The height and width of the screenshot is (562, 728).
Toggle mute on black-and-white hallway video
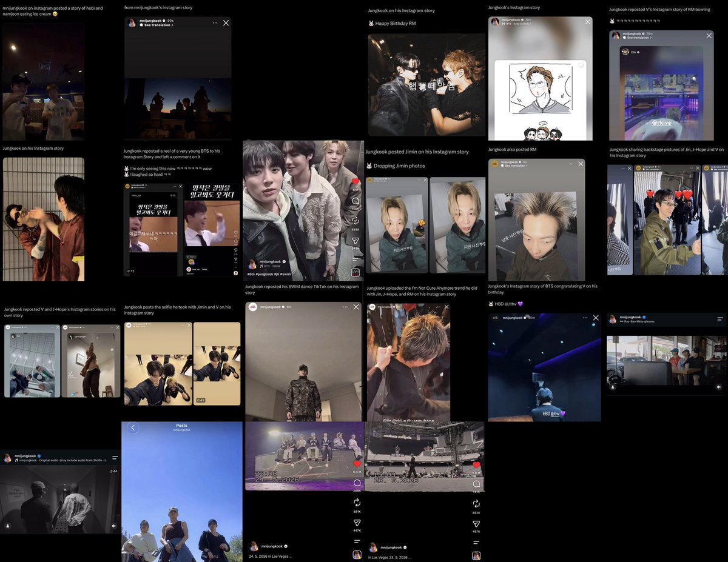(x=113, y=526)
